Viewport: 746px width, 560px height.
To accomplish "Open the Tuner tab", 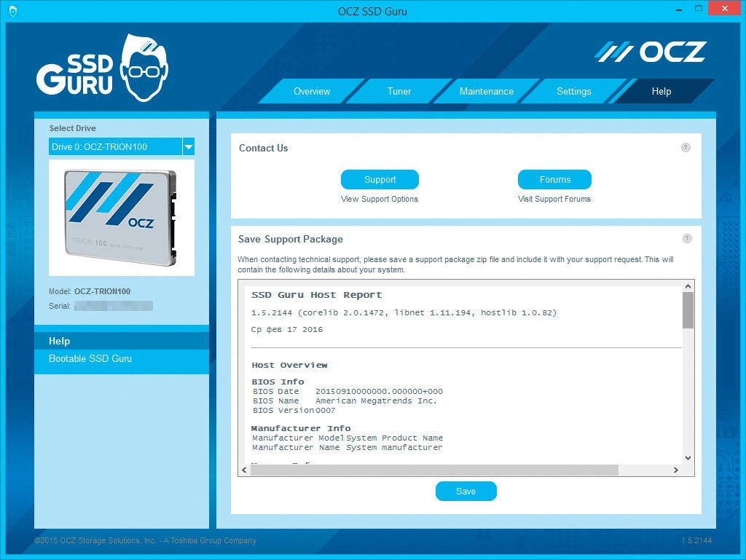I will [x=399, y=91].
